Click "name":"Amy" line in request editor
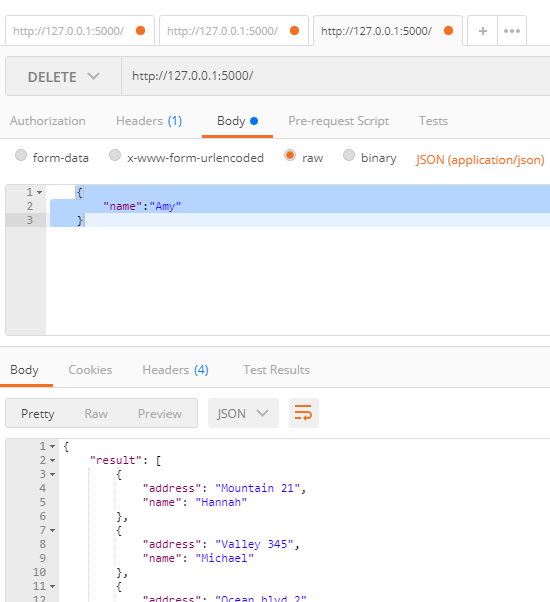Screen dimensions: 550x602 tap(142, 206)
